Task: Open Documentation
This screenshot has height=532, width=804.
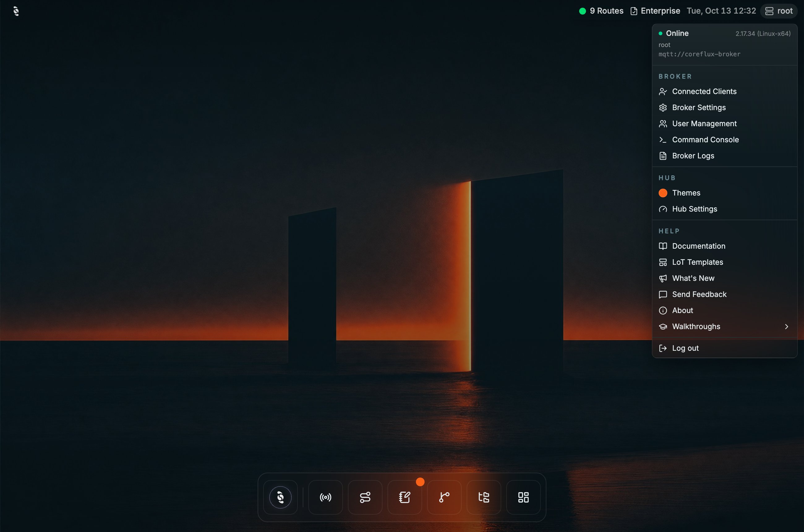Action: coord(724,246)
